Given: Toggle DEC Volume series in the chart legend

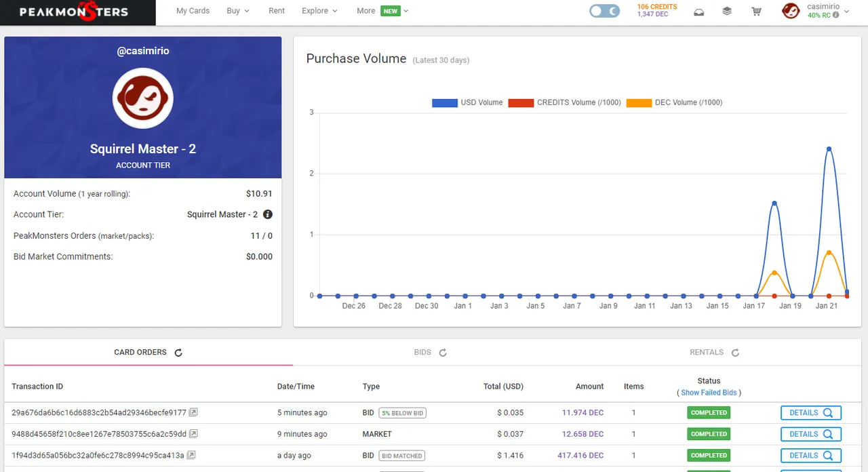Looking at the screenshot, I should tap(674, 102).
